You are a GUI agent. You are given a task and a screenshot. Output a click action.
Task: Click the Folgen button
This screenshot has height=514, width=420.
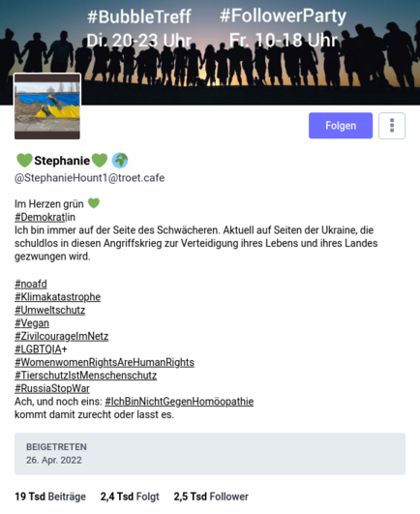click(341, 126)
